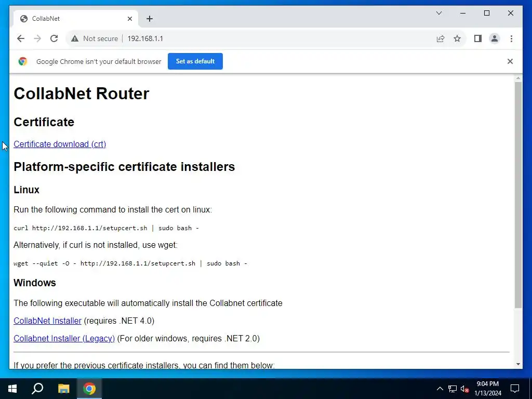Open the Chrome profile avatar menu
Viewport: 532px width, 399px height.
coord(495,38)
